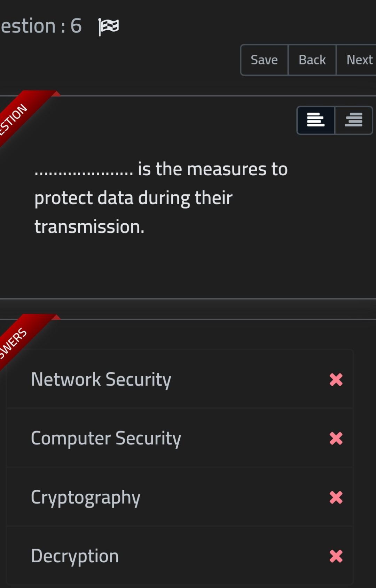Viewport: 376px width, 588px height.
Task: Remove the Cryptography answer option
Action: [x=335, y=498]
